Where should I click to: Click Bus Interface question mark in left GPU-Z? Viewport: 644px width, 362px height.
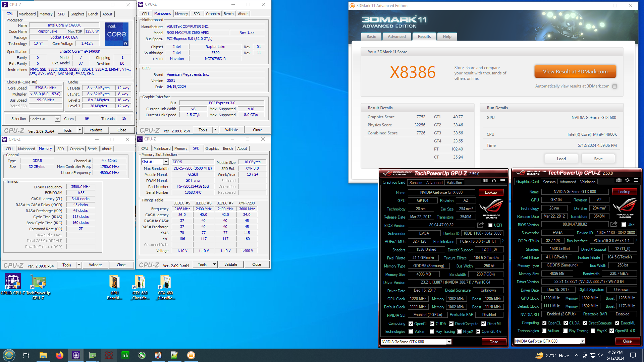click(x=502, y=241)
